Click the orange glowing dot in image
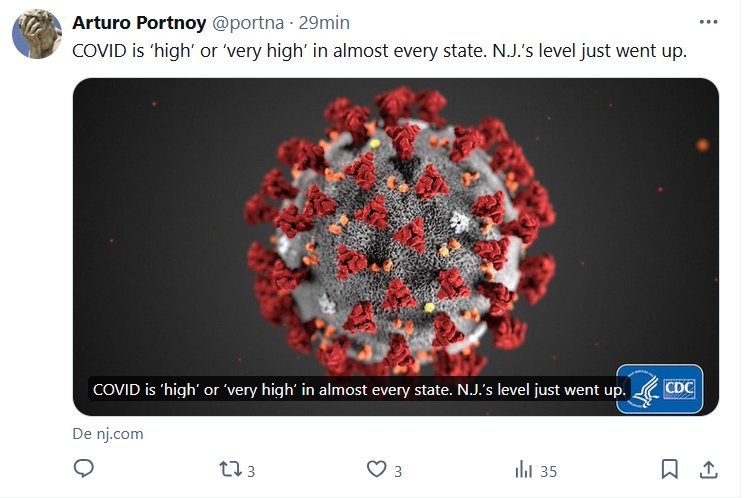This screenshot has height=498, width=748. (702, 146)
